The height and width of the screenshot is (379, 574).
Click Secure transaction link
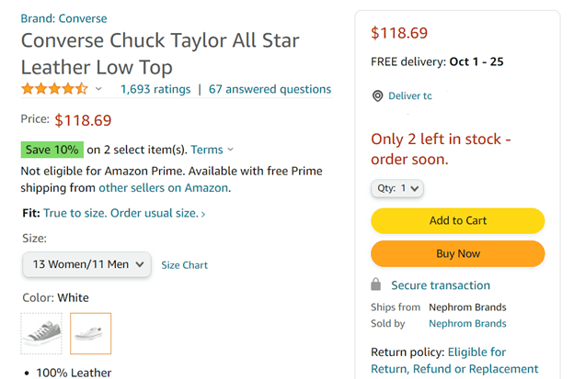tap(440, 285)
